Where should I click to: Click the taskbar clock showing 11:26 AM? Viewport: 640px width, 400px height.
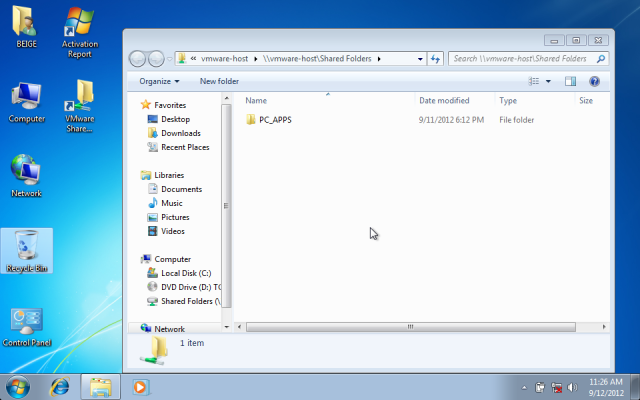point(606,387)
